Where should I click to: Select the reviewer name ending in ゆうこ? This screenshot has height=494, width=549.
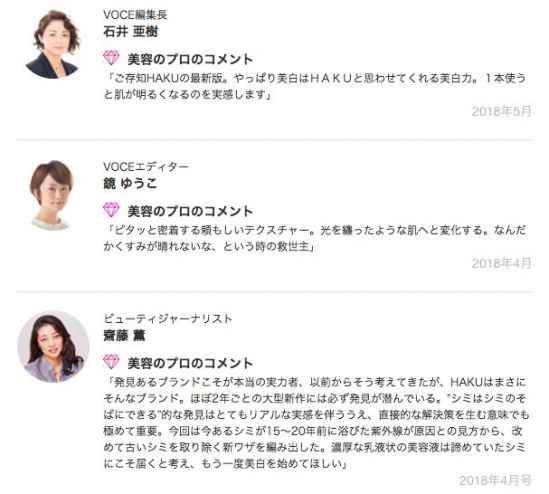[x=130, y=183]
